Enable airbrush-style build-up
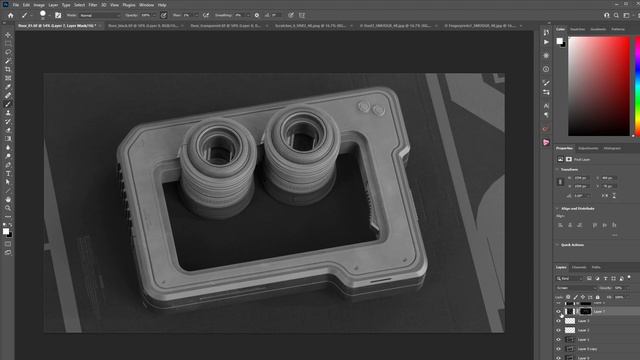Screen dimensions: 640x360 206,16
